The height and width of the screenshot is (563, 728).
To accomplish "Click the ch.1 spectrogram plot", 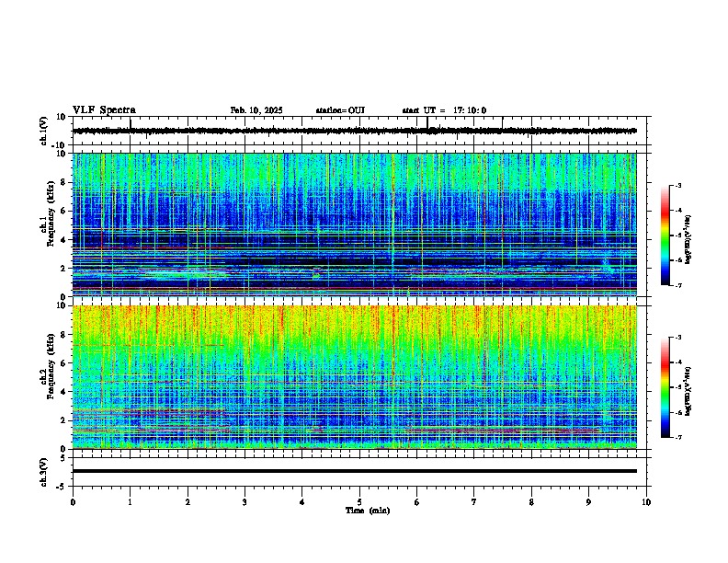I will pos(354,224).
